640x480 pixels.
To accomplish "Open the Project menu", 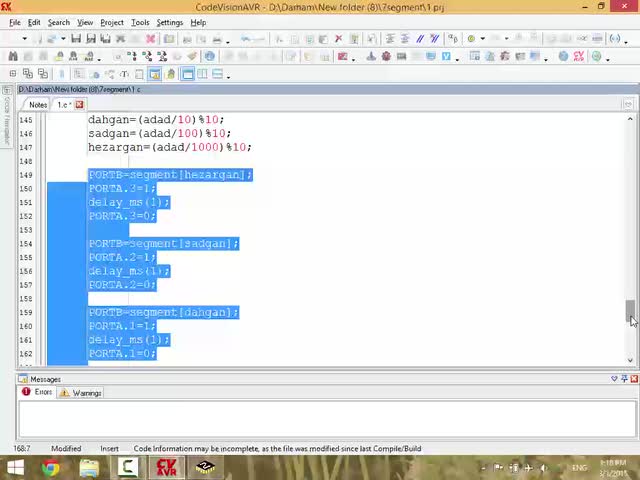I will point(112,22).
